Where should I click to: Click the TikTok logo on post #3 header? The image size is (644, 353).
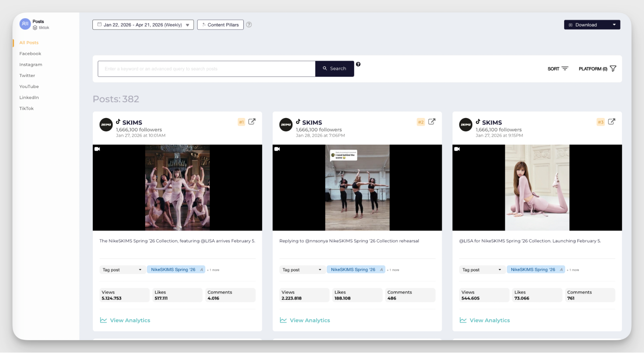(x=478, y=121)
